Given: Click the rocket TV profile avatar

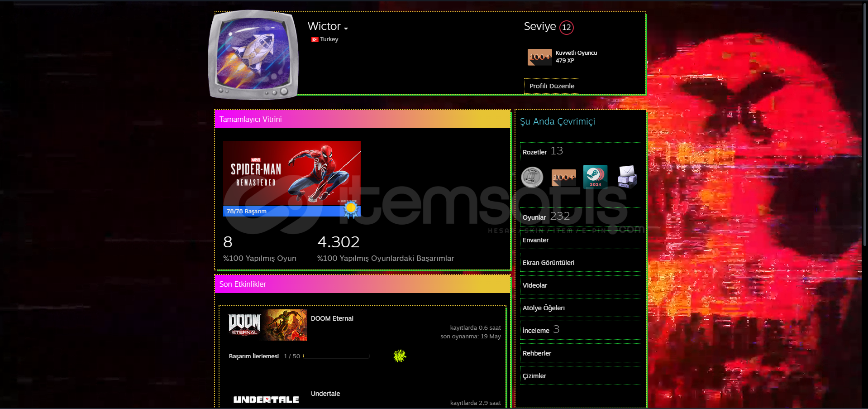Looking at the screenshot, I should [x=253, y=54].
